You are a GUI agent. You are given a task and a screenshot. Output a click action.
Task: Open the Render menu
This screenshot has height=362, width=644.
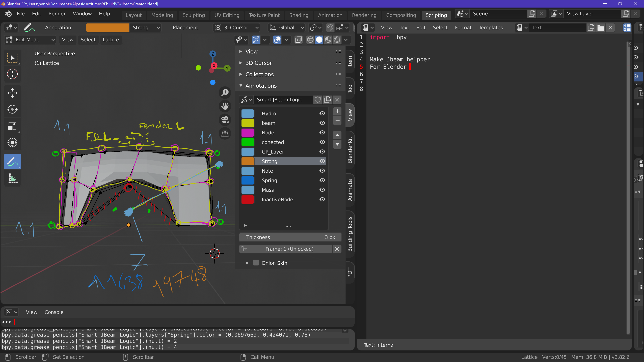pos(57,14)
